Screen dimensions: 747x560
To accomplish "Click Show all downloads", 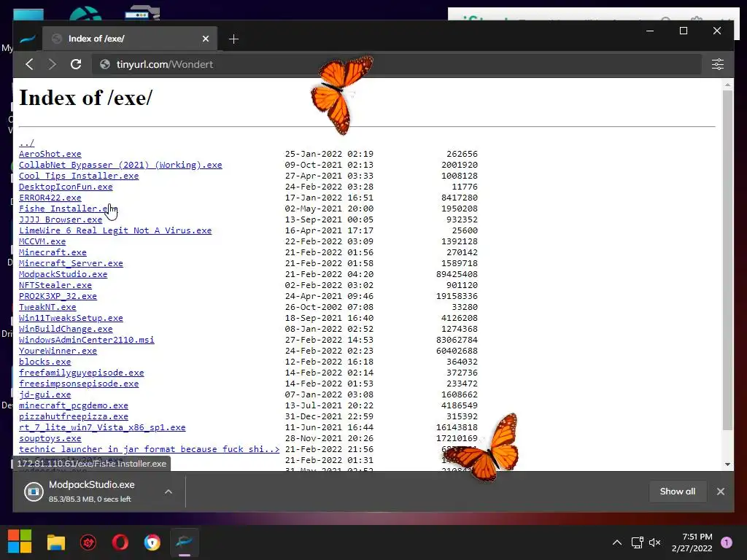I will (x=678, y=491).
